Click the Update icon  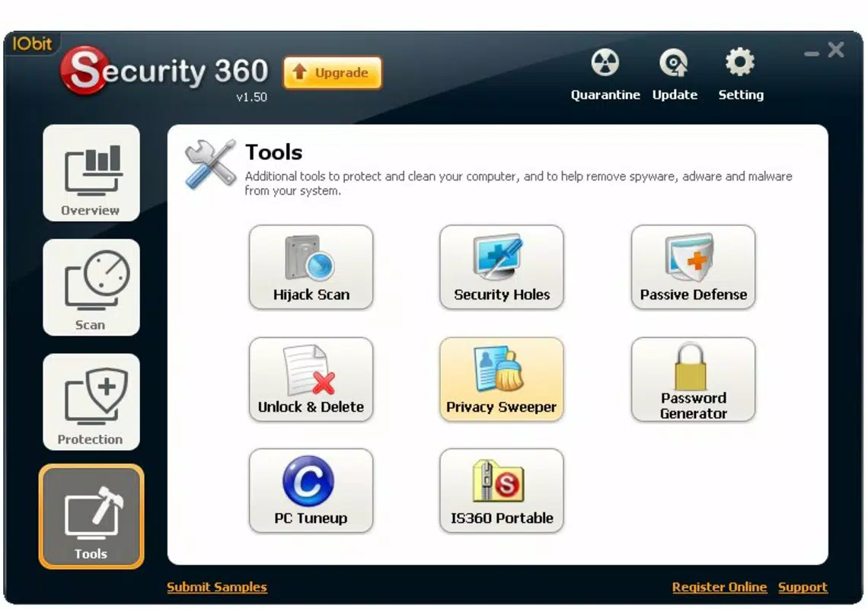coord(675,75)
